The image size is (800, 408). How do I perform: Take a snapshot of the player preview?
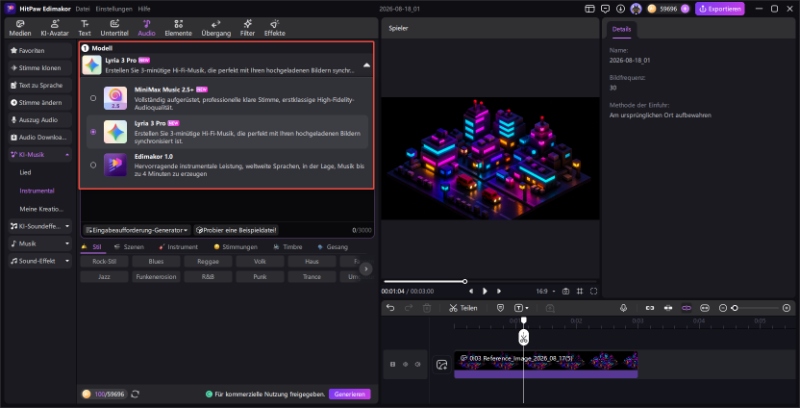coord(565,291)
